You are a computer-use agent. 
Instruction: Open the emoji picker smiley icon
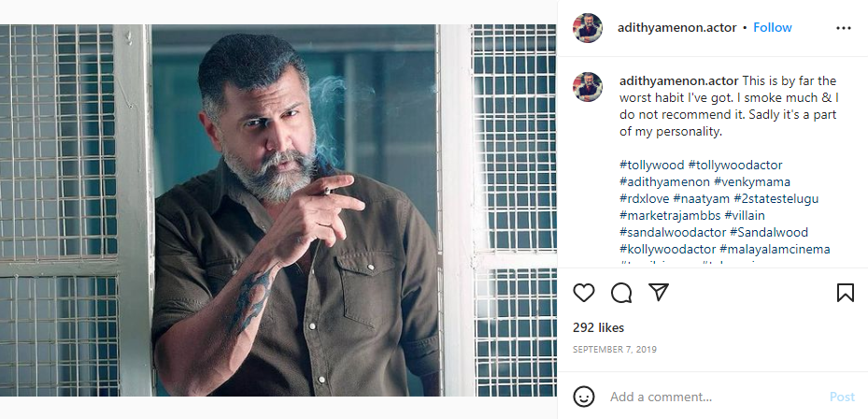[584, 397]
